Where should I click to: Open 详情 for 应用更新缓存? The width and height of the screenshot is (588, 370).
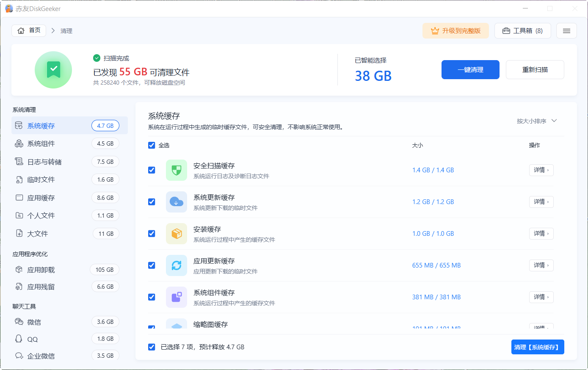[x=541, y=265]
